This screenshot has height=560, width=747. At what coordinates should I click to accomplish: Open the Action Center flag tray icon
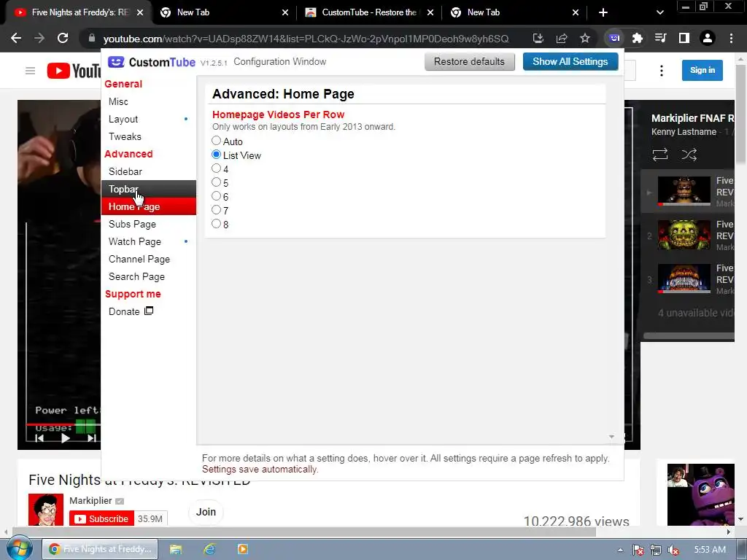pos(638,550)
